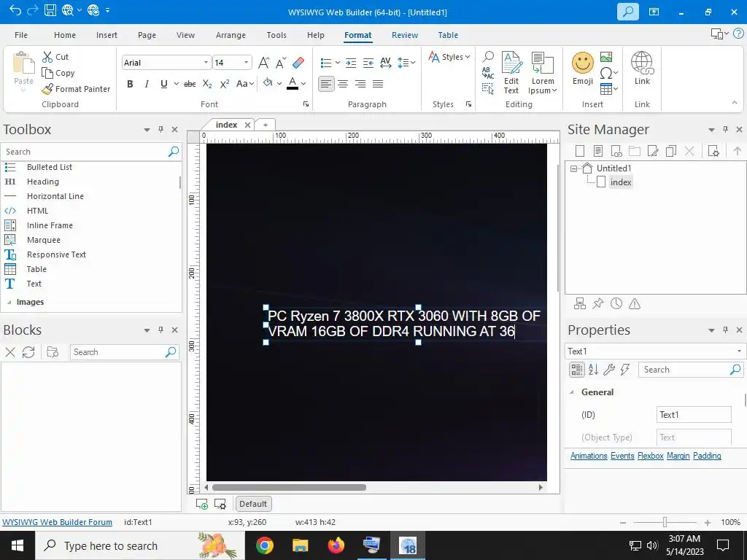This screenshot has height=560, width=747.
Task: Center align the text
Action: pyautogui.click(x=343, y=85)
